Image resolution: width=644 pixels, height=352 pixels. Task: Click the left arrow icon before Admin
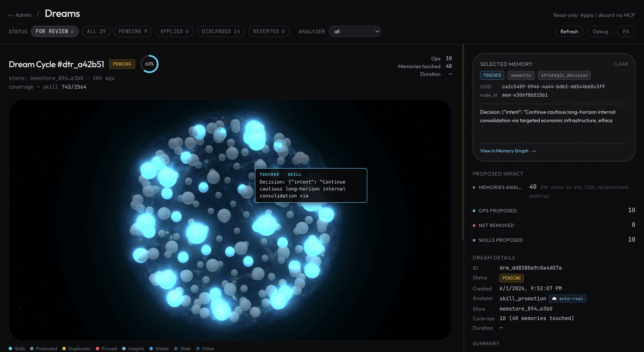[x=11, y=15]
